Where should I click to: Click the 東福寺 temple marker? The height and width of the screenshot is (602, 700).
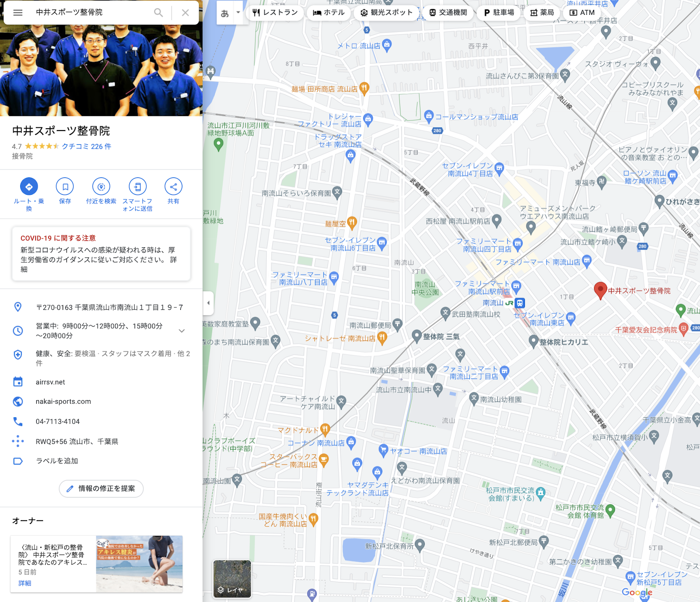coord(602,182)
